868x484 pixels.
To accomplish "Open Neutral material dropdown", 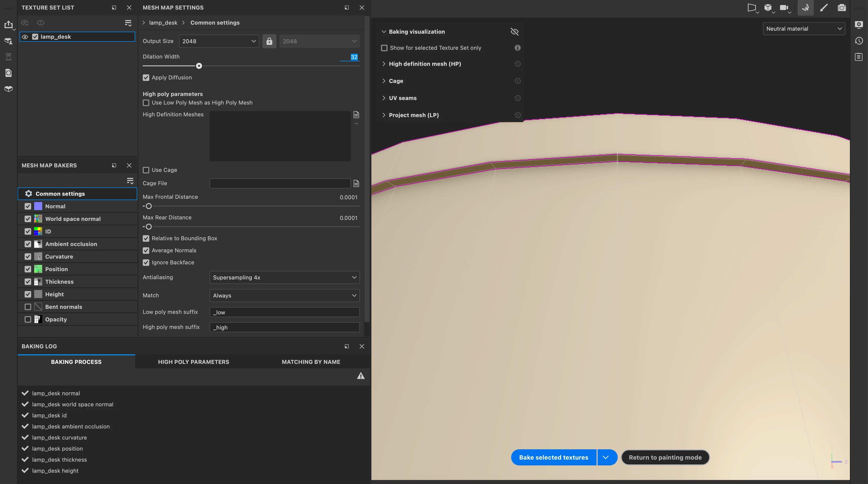I will click(803, 29).
